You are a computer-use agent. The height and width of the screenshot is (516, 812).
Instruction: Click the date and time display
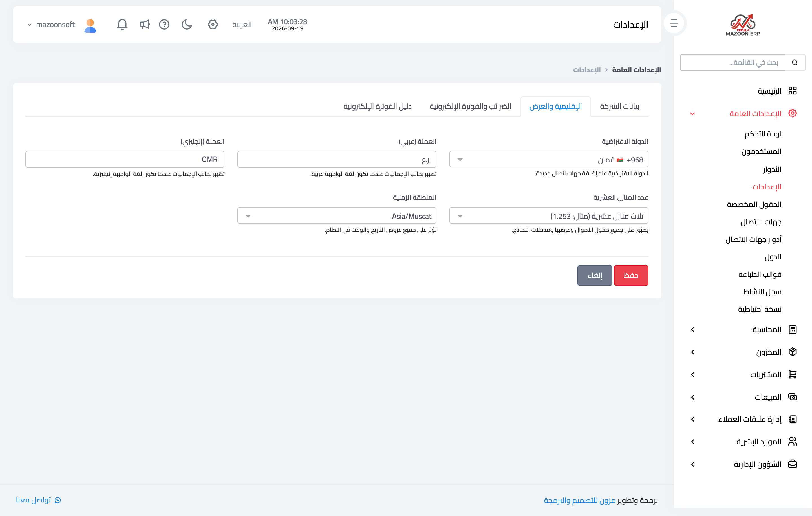[x=287, y=25]
